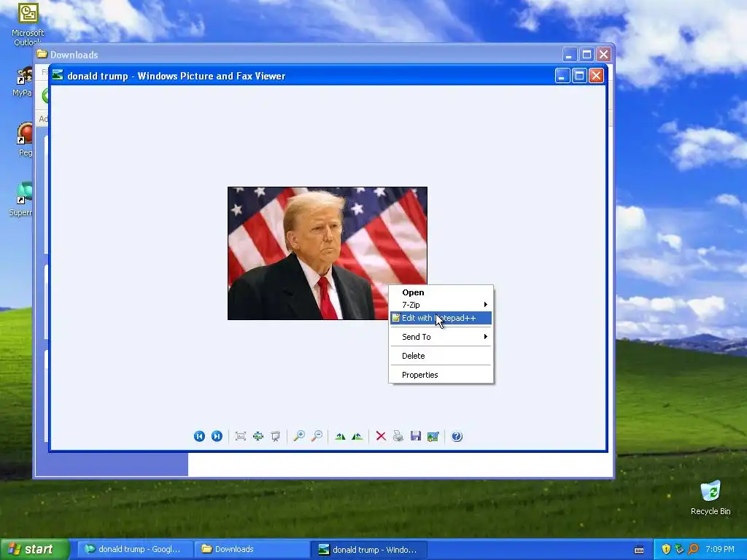Viewport: 747px width, 560px height.
Task: Zoom out with the magnifier minus icon
Action: pos(317,436)
